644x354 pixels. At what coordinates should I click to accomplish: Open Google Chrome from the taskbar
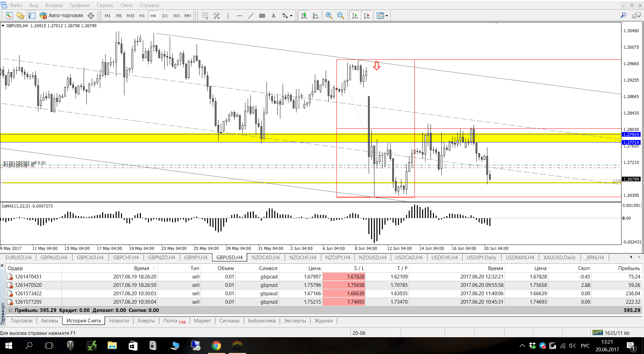click(216, 346)
